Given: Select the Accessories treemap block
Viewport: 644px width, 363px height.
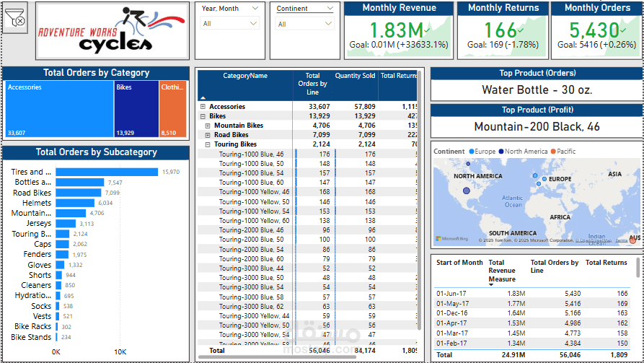Looking at the screenshot, I should (60, 109).
